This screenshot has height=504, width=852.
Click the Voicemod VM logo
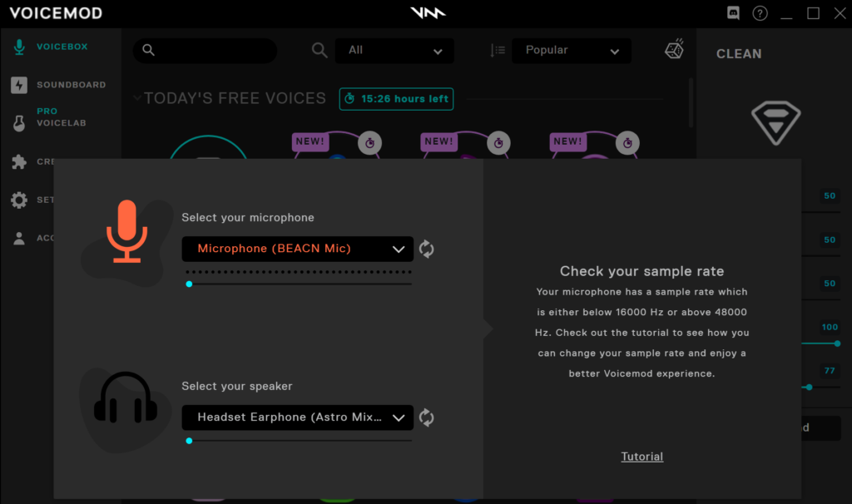[x=428, y=13]
